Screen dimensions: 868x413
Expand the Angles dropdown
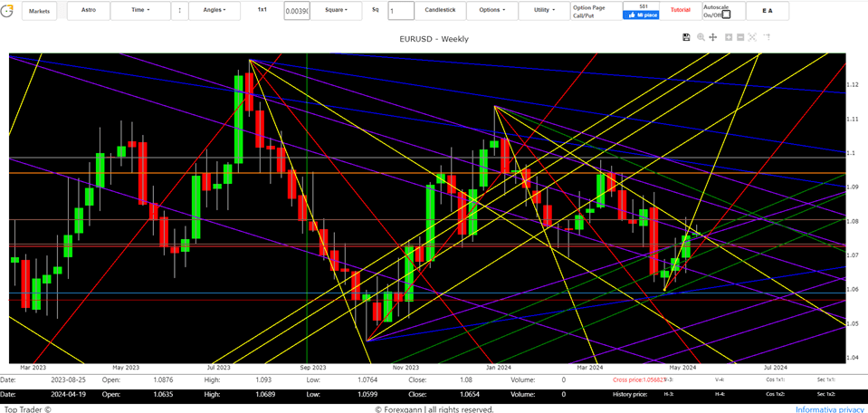(215, 11)
